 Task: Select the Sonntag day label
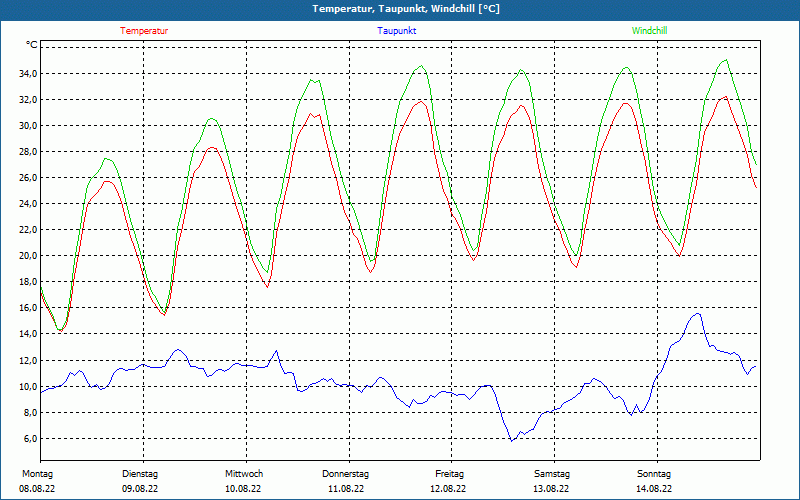click(x=654, y=474)
